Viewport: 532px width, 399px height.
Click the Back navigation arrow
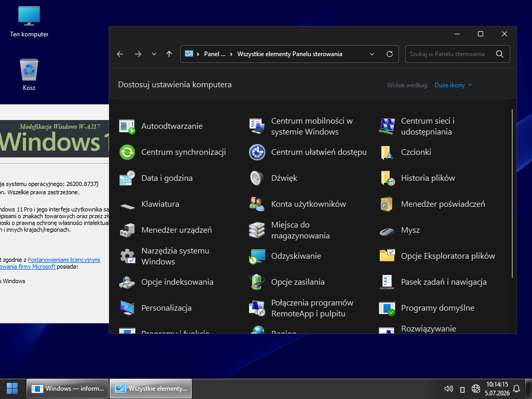(x=120, y=54)
